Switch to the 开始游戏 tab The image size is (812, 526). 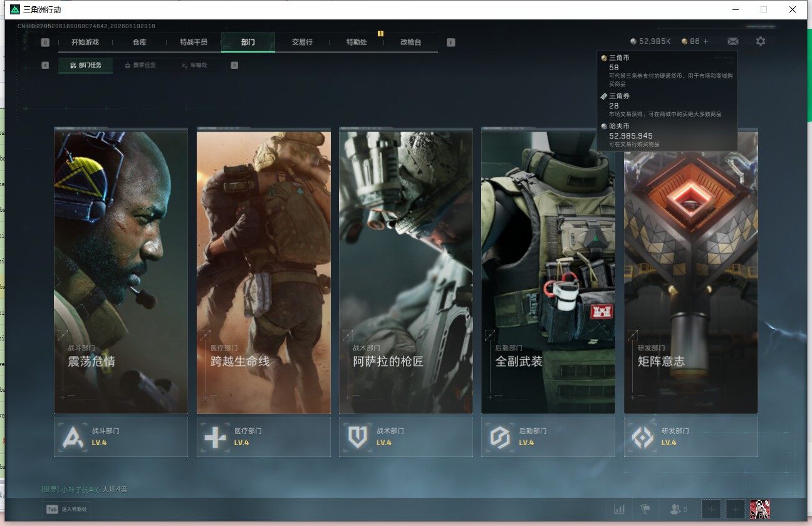[x=85, y=42]
